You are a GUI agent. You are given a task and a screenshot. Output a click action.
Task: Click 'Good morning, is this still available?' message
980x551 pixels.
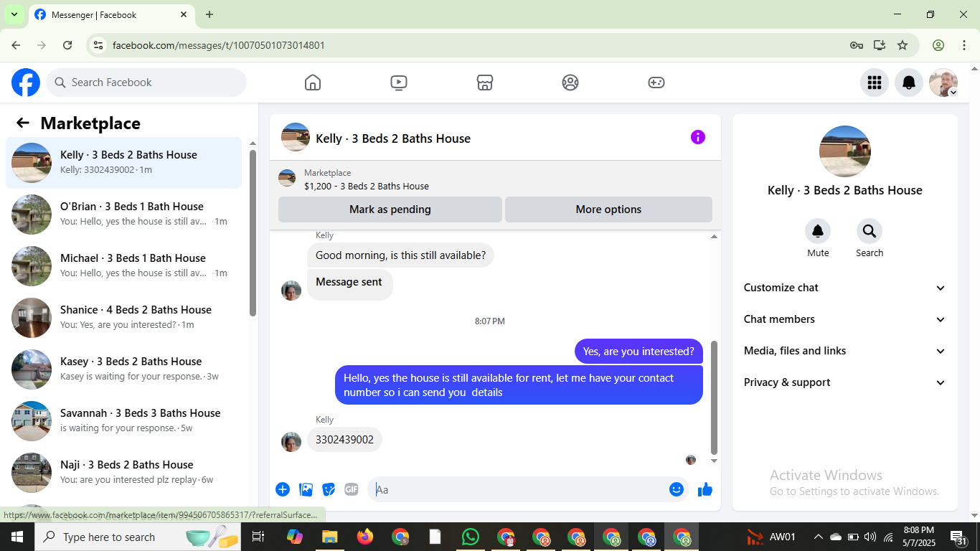[x=400, y=255]
